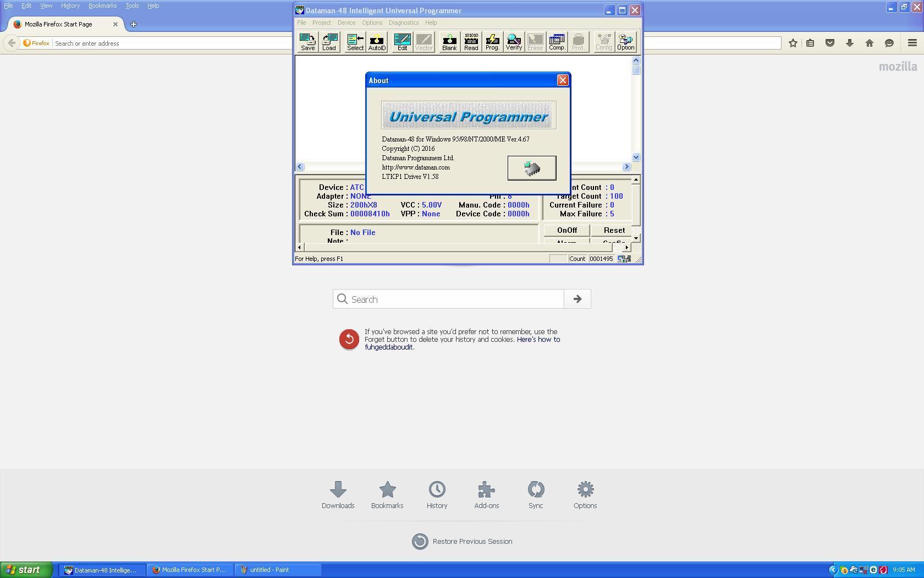Click the Comp. compare icon
This screenshot has height=578, width=924.
[x=557, y=42]
